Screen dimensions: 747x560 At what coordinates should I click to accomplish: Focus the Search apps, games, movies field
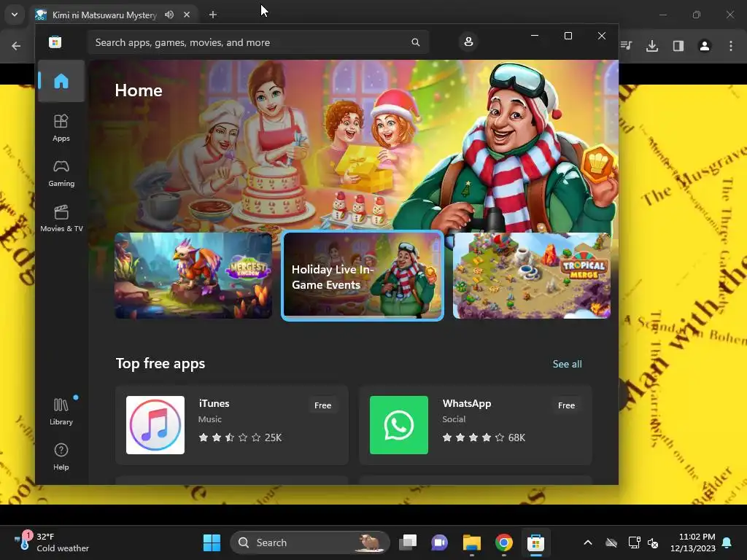[x=258, y=42]
